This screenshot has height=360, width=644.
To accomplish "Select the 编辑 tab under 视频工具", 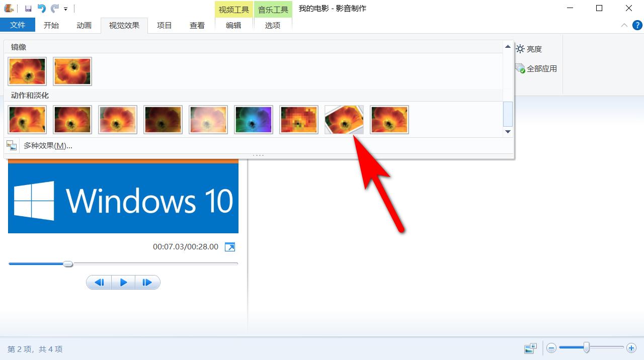I will [233, 25].
